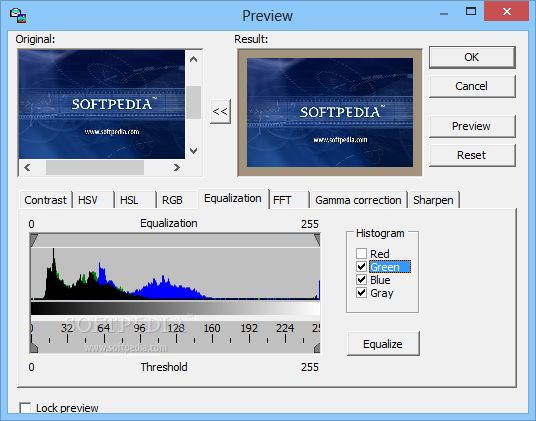Screen dimensions: 536x421
Task: Click the Equalization label above histogram
Action: pos(169,223)
